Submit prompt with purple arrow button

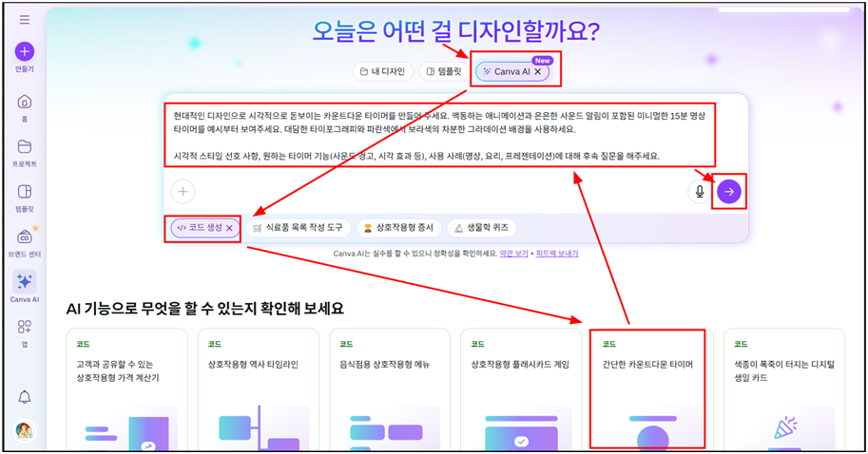(x=729, y=191)
